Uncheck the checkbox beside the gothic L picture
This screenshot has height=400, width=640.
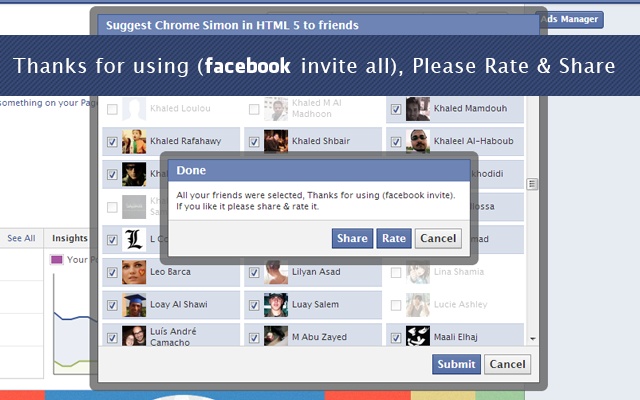click(112, 240)
